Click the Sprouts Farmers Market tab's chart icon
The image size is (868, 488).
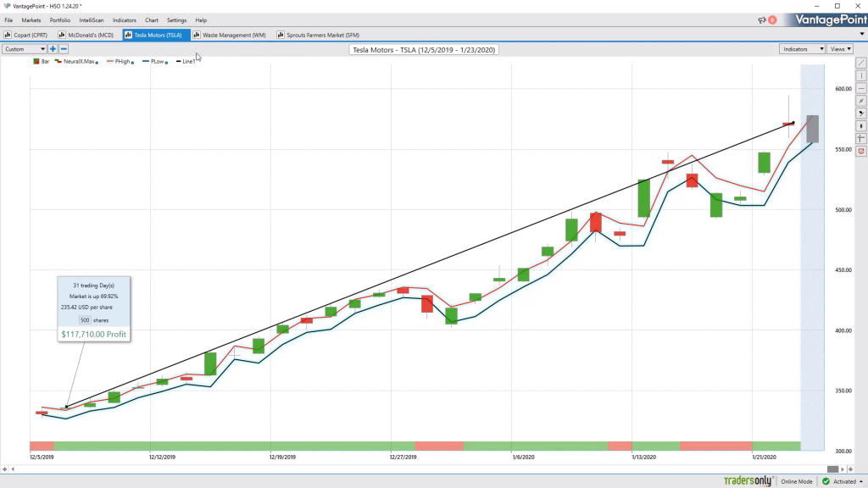coord(281,35)
